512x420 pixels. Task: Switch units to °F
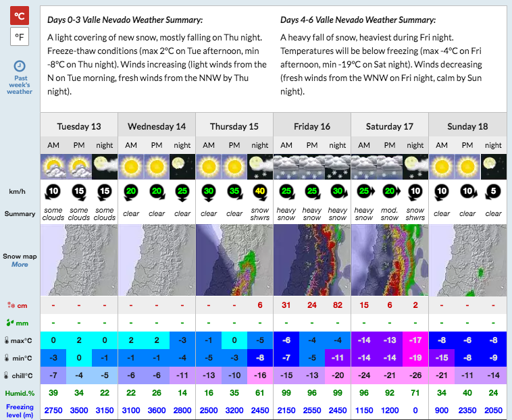(20, 36)
